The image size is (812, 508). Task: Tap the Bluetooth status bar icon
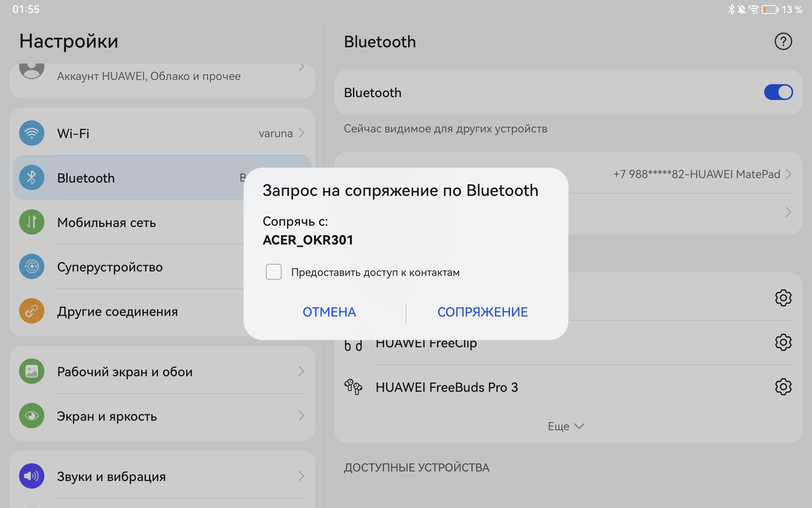pos(731,10)
